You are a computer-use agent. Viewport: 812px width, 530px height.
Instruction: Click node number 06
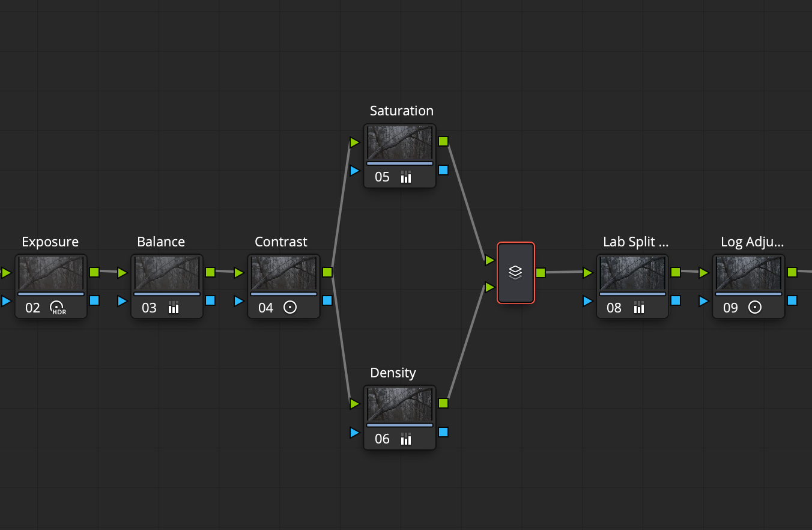[x=382, y=439]
